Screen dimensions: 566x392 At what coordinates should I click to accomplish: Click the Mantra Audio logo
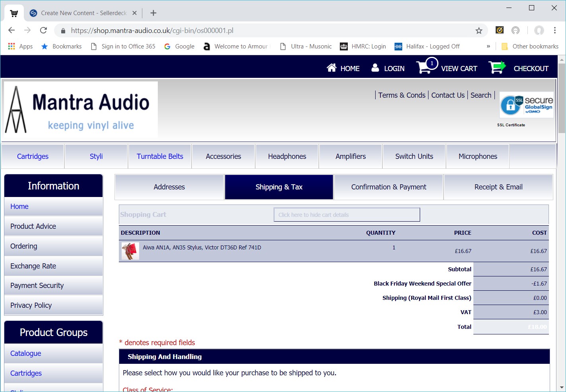[x=81, y=110]
